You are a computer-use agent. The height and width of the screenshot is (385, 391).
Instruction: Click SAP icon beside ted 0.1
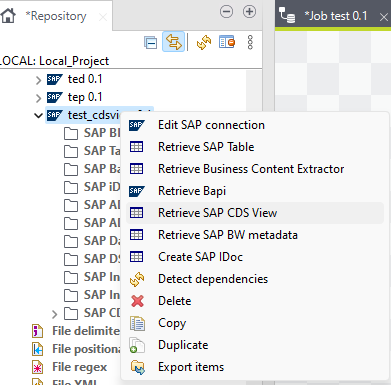(55, 79)
